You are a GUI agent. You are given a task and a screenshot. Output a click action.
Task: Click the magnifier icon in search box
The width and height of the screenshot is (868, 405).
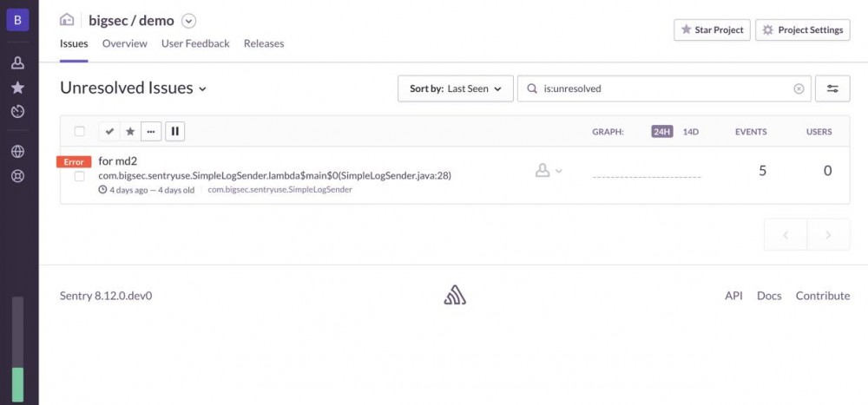[532, 88]
